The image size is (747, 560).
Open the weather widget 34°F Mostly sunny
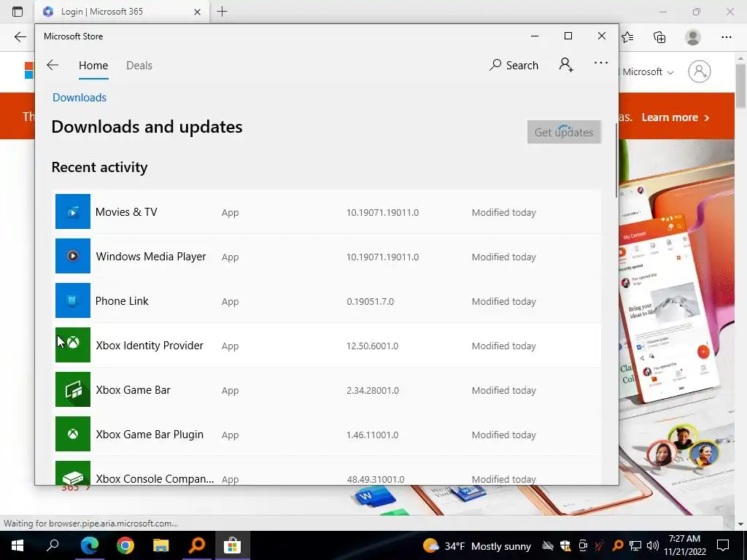(x=477, y=545)
